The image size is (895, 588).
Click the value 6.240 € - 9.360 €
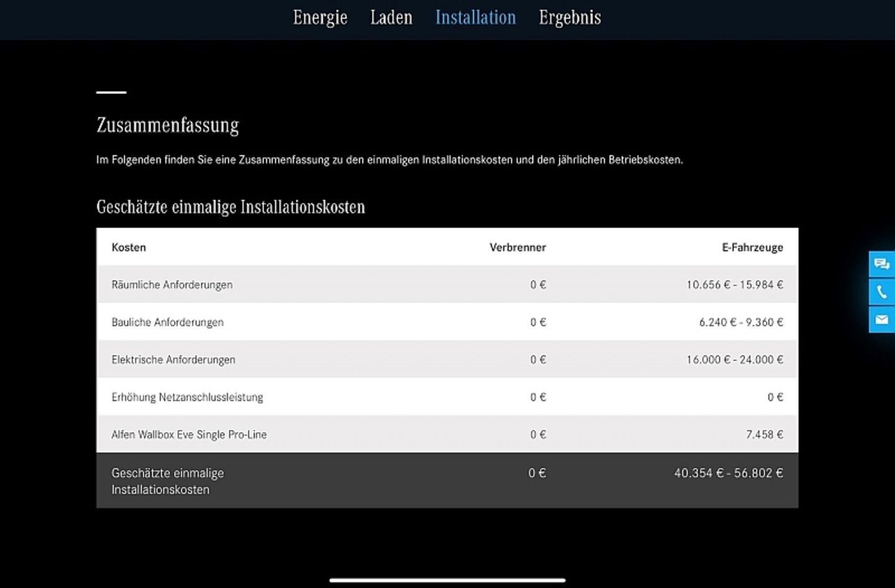pyautogui.click(x=741, y=322)
